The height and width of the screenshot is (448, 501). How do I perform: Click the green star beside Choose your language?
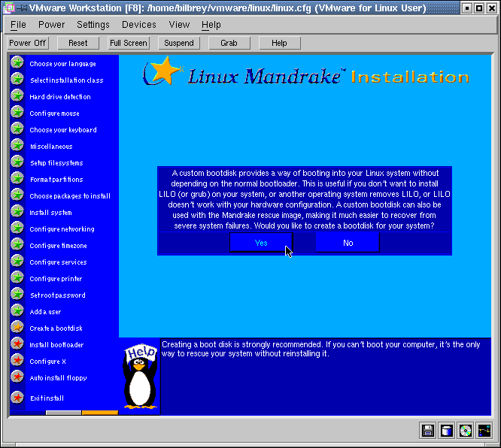17,63
